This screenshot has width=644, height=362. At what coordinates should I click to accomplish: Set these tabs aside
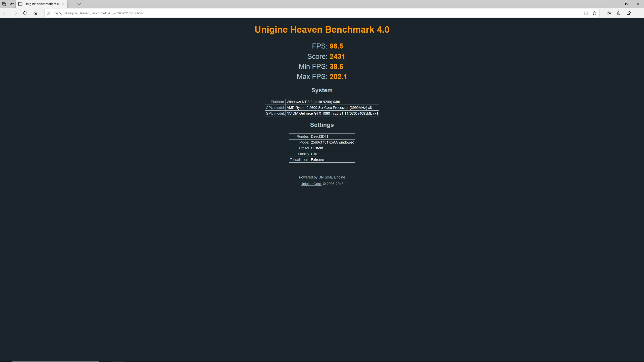[x=12, y=4]
